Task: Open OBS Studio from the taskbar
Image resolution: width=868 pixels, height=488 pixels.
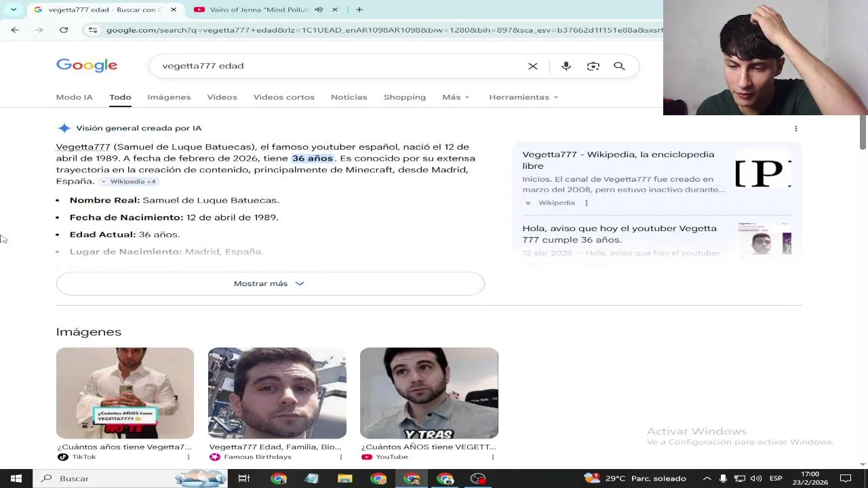Action: tap(479, 479)
